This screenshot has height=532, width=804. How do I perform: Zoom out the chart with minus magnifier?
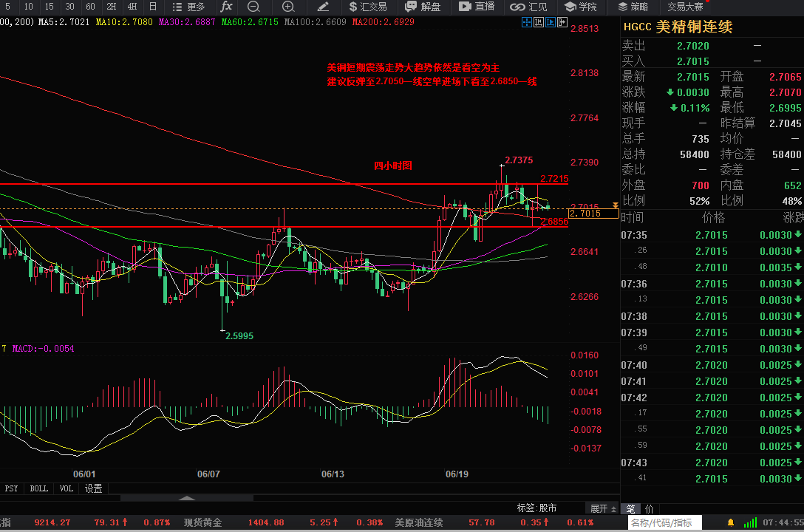pyautogui.click(x=253, y=7)
